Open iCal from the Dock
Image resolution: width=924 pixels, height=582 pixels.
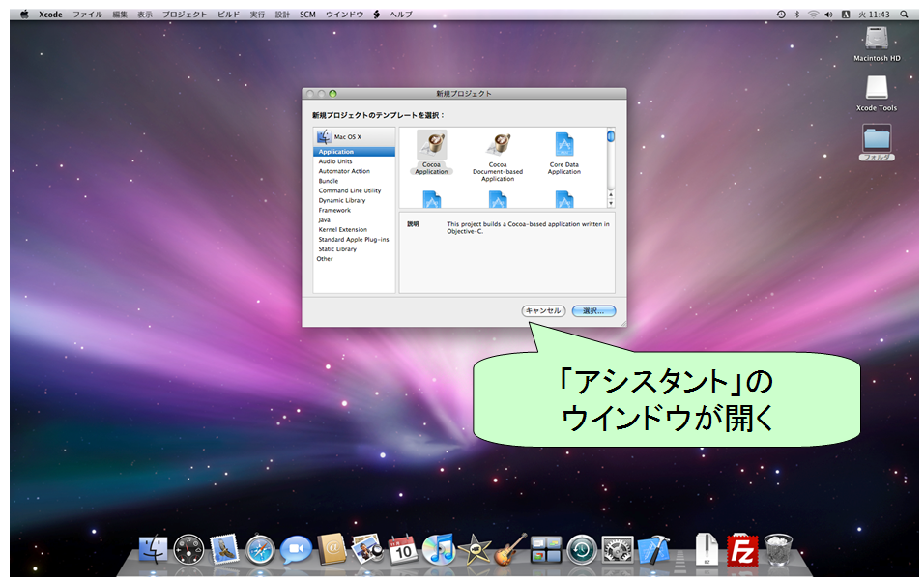(403, 549)
